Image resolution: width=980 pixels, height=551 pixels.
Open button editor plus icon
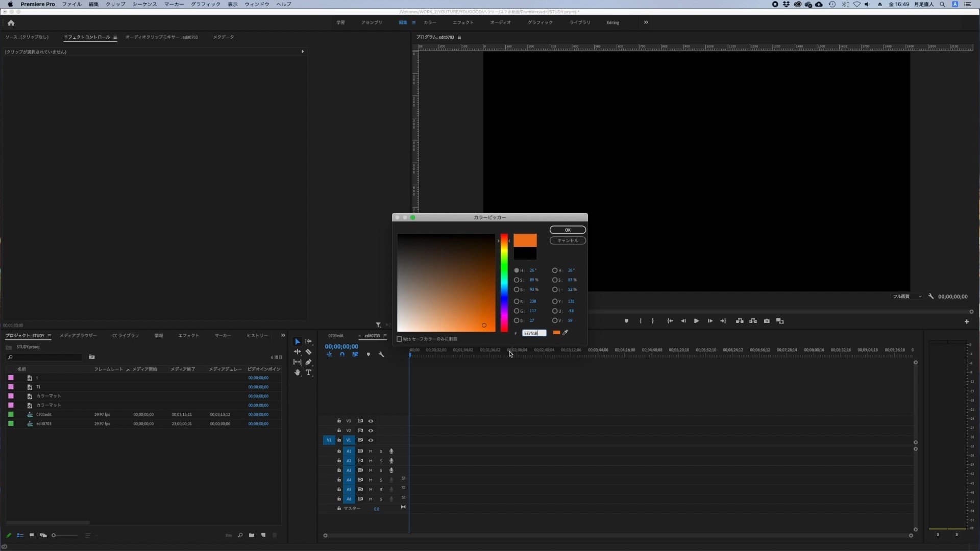967,322
